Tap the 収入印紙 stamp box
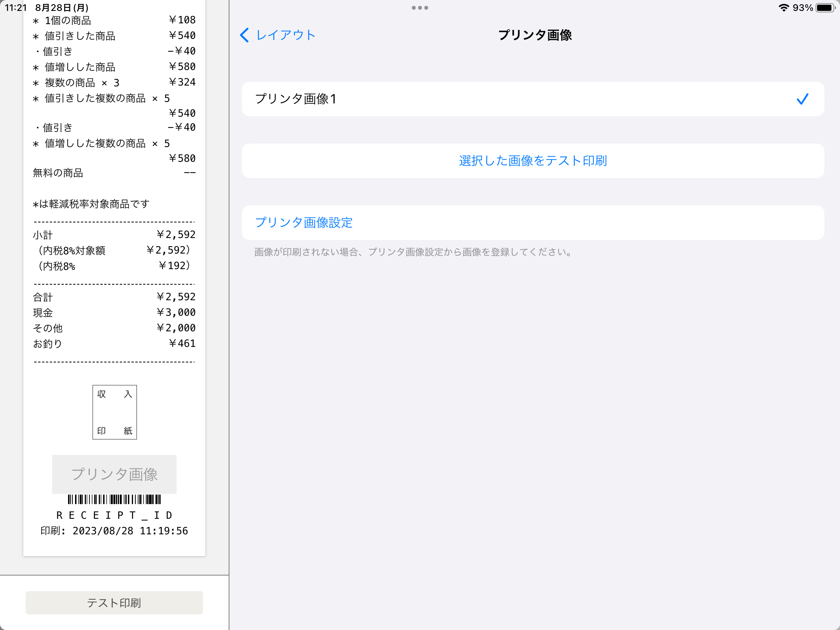The image size is (840, 630). pos(115,412)
